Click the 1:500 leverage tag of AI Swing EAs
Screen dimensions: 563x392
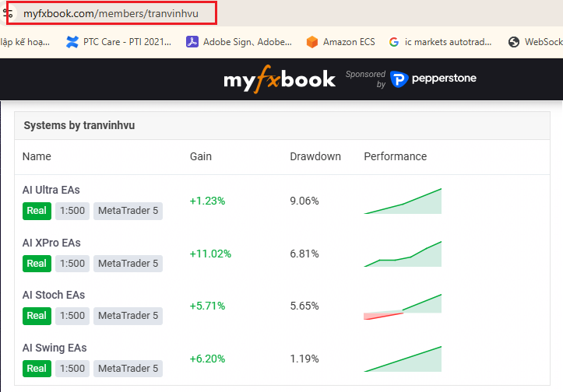(x=72, y=369)
